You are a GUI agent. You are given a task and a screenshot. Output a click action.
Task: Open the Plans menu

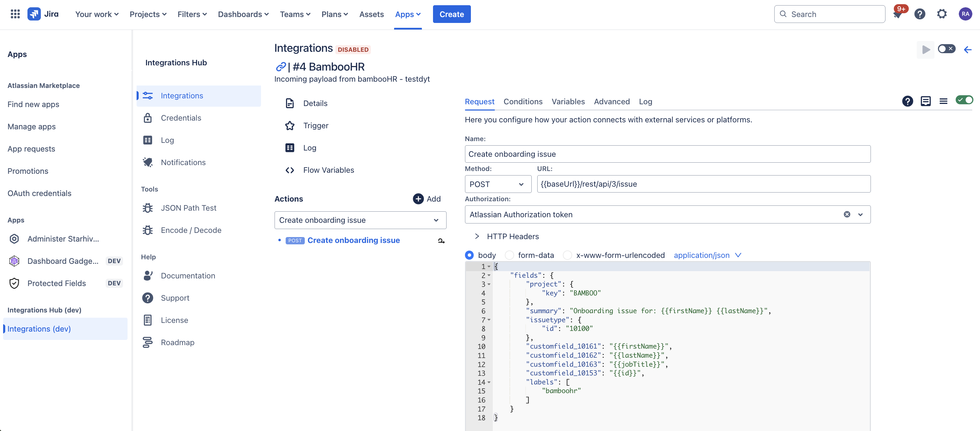click(334, 14)
